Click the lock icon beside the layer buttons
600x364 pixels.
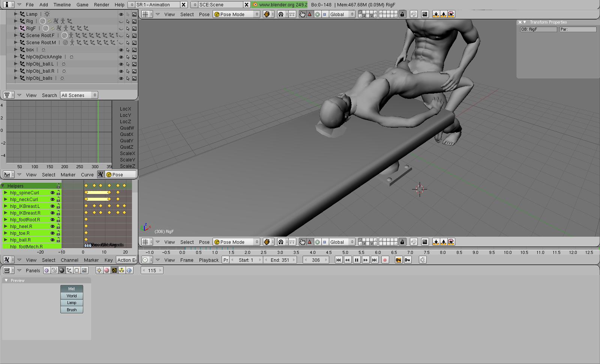pyautogui.click(x=402, y=14)
